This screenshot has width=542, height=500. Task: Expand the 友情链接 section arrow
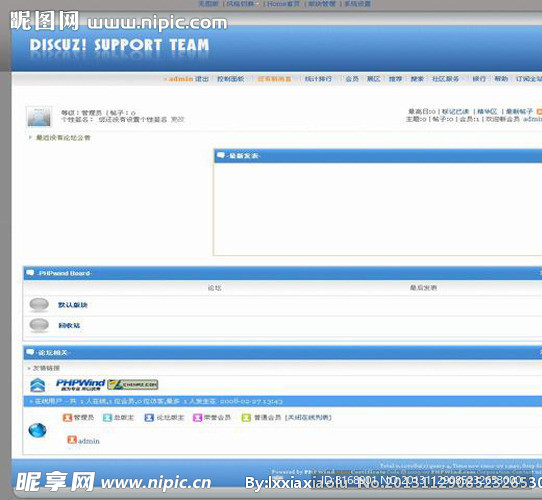tap(29, 368)
